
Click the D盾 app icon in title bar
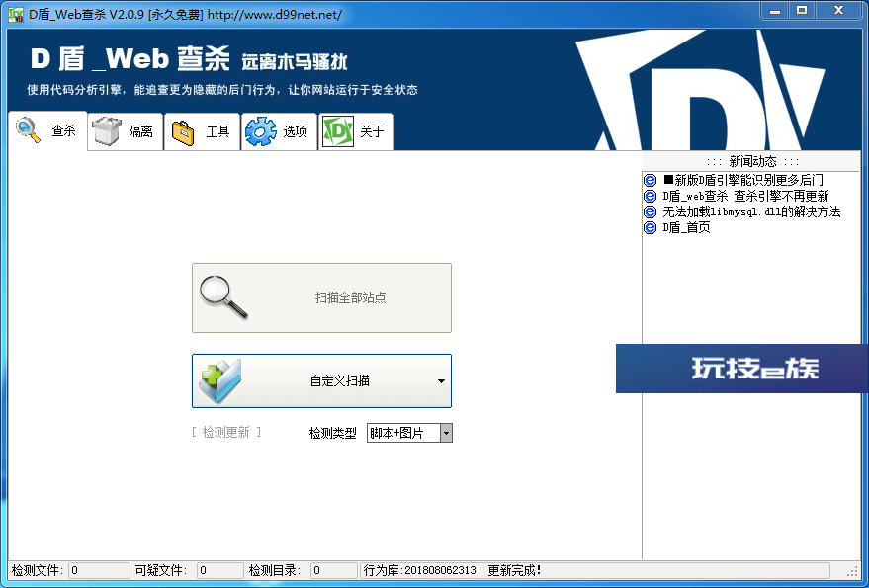click(x=16, y=15)
